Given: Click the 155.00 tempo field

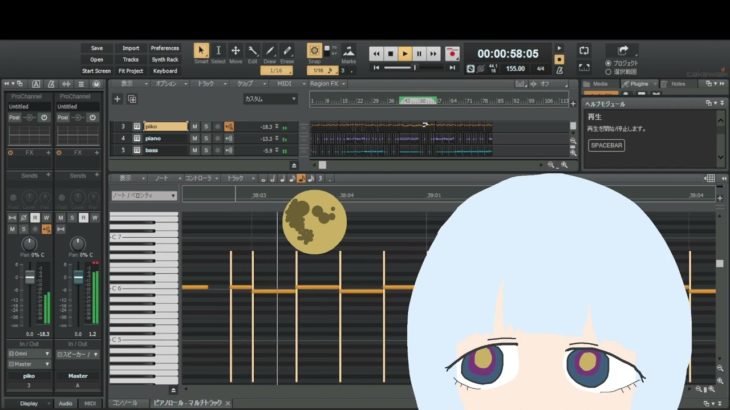Looking at the screenshot, I should 515,69.
